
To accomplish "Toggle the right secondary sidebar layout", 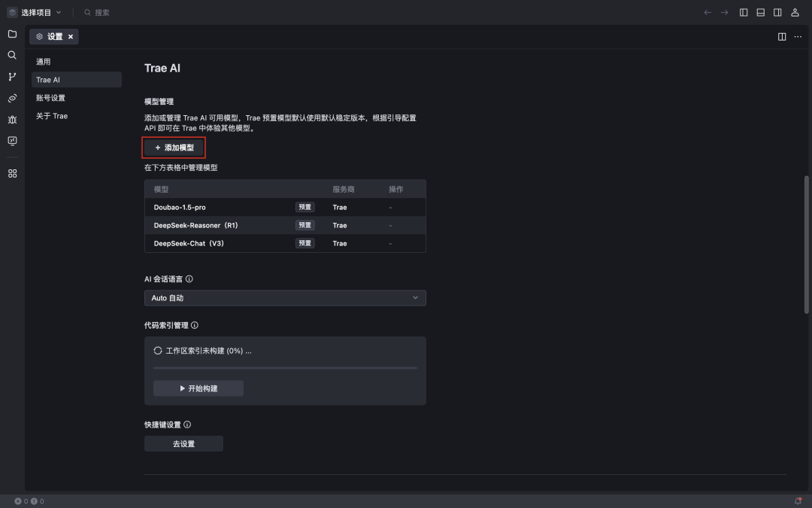I will point(777,12).
